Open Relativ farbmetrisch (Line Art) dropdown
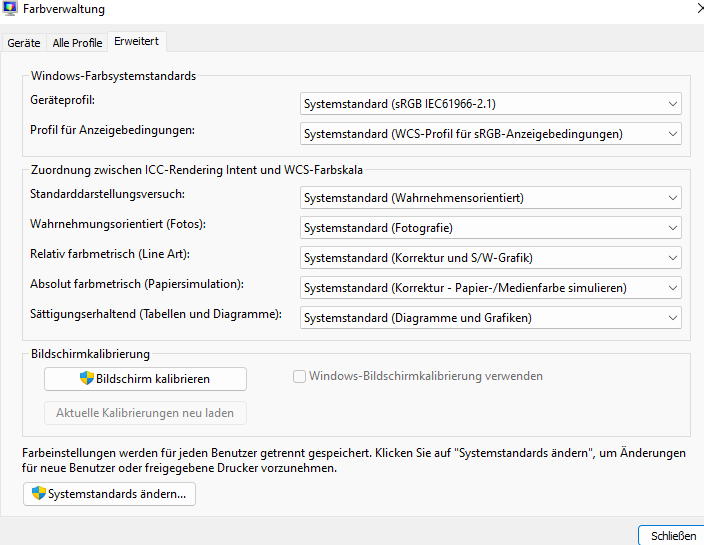The image size is (704, 545). [x=491, y=258]
